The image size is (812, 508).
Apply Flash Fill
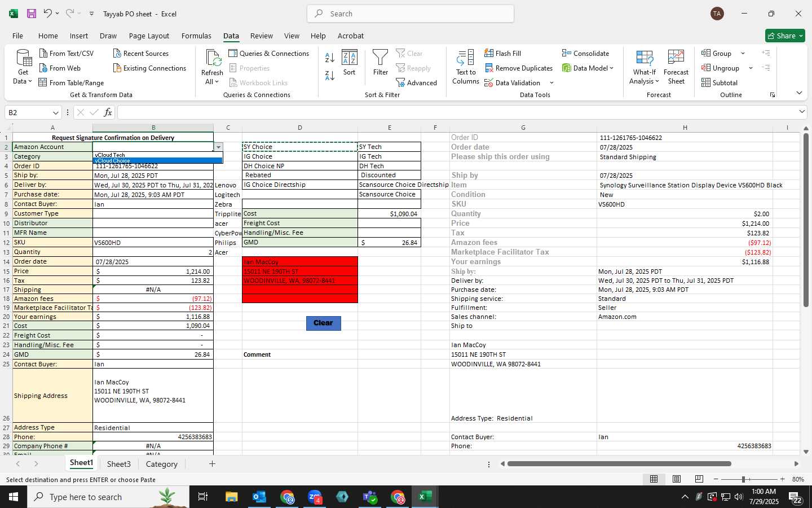502,53
